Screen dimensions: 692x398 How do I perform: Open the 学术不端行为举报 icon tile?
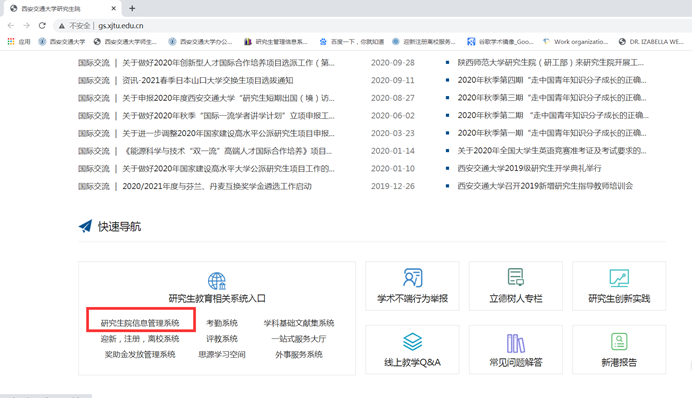click(x=412, y=278)
